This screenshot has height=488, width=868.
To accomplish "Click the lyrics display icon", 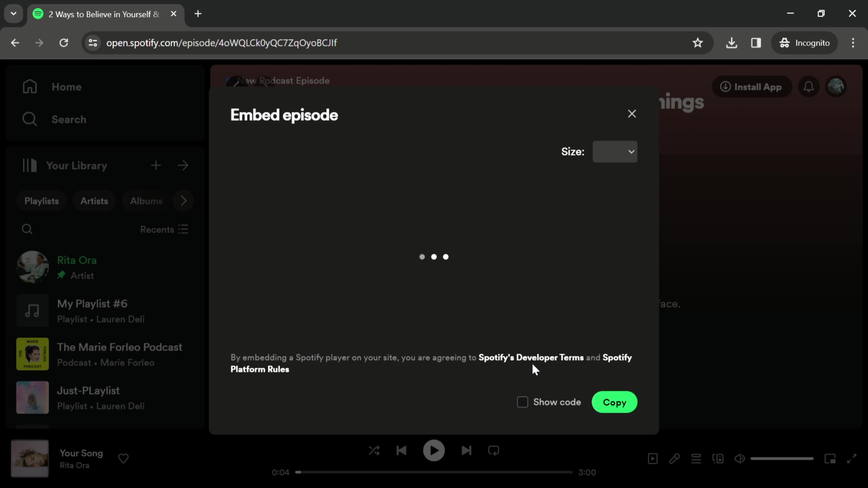I will [674, 459].
